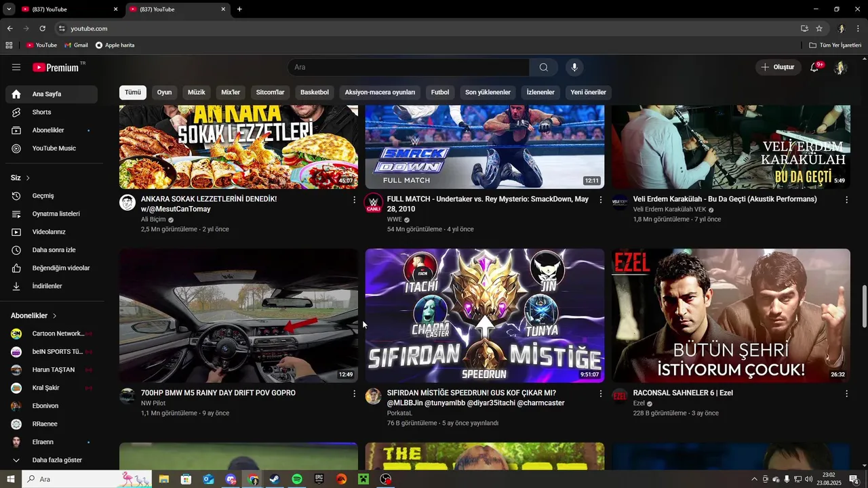This screenshot has height=488, width=868.
Task: Open Ali Biçim channel avatar
Action: click(x=127, y=202)
